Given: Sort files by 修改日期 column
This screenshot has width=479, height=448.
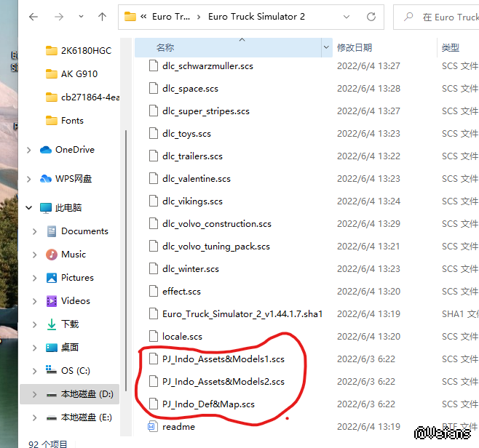Looking at the screenshot, I should [355, 48].
